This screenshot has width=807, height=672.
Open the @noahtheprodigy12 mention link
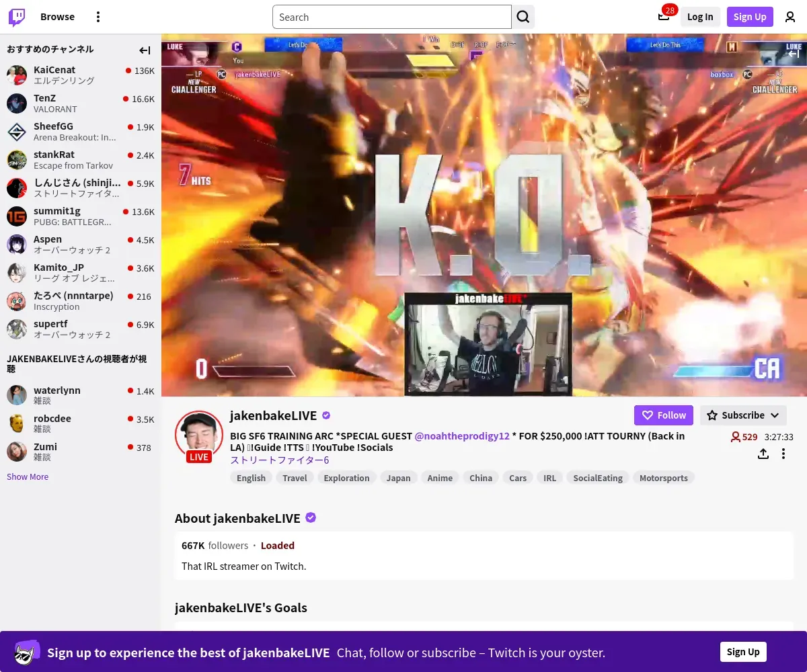(x=462, y=435)
